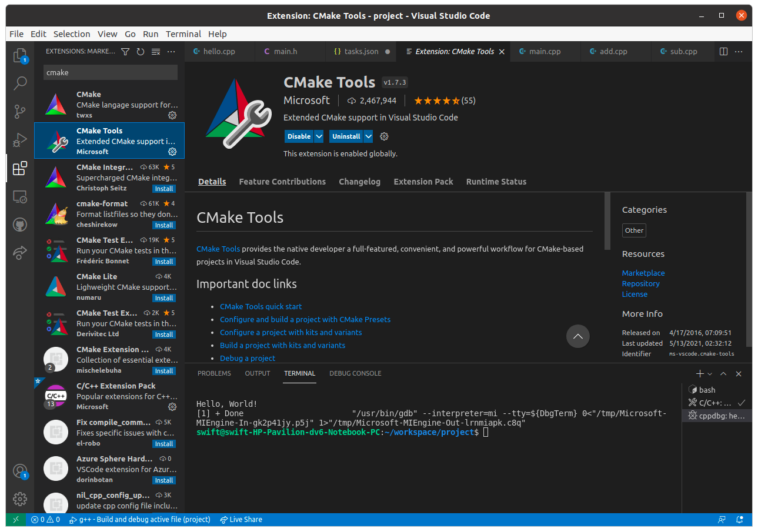The image size is (758, 532).
Task: Open the CMake Tools quick start link
Action: (261, 306)
